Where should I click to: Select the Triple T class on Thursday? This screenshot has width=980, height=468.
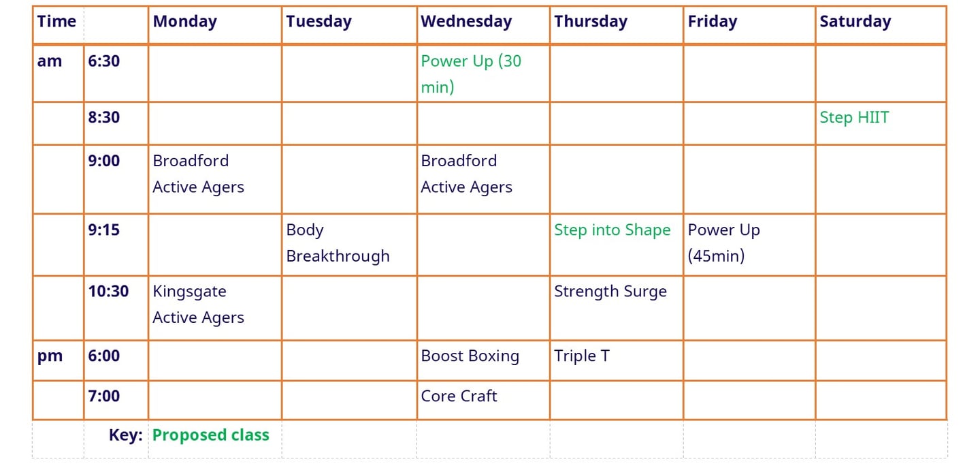coord(582,356)
